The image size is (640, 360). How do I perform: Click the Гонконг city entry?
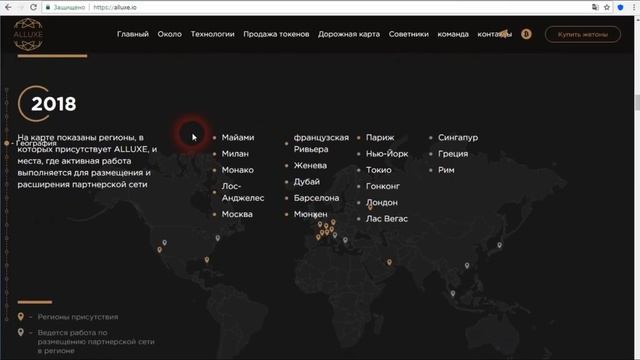tap(383, 186)
